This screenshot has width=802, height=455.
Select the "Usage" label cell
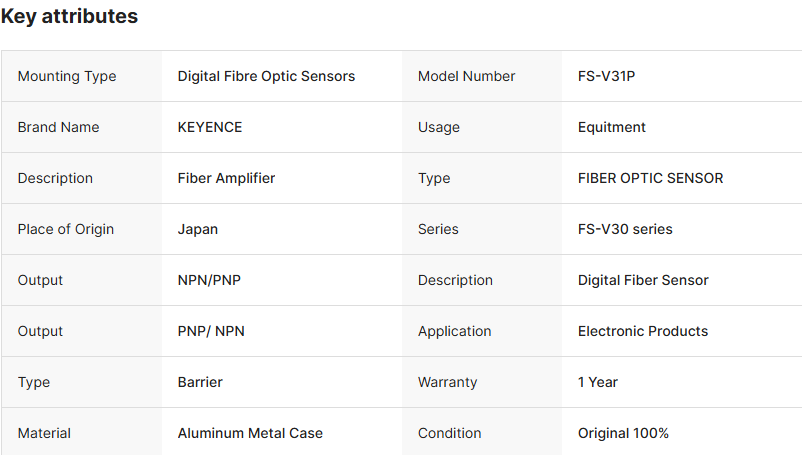point(439,127)
